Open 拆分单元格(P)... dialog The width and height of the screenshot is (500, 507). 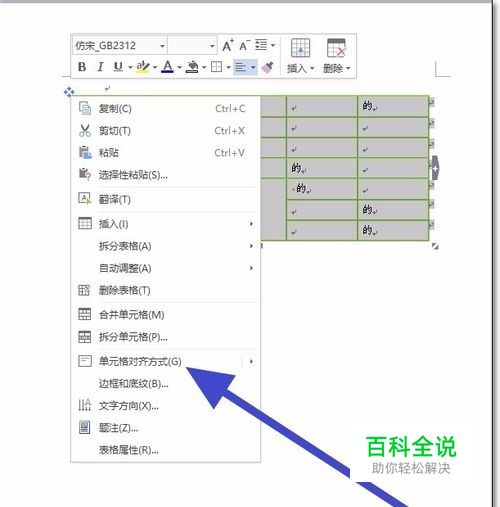[x=165, y=337]
